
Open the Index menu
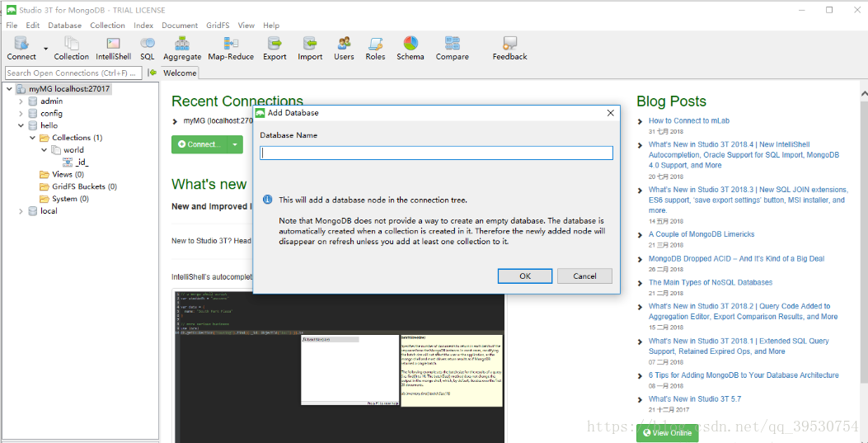tap(143, 25)
